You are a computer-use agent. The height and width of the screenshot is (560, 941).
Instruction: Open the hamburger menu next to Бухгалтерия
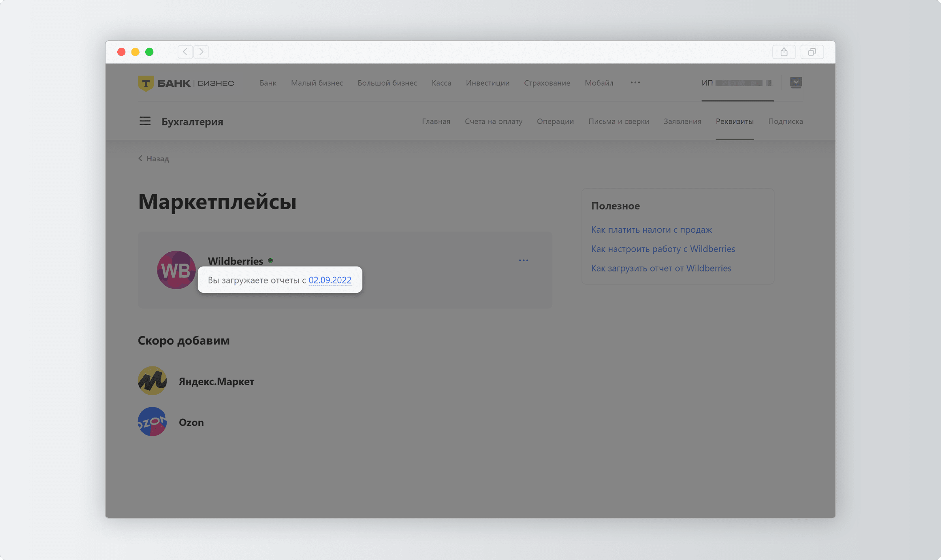click(x=145, y=121)
